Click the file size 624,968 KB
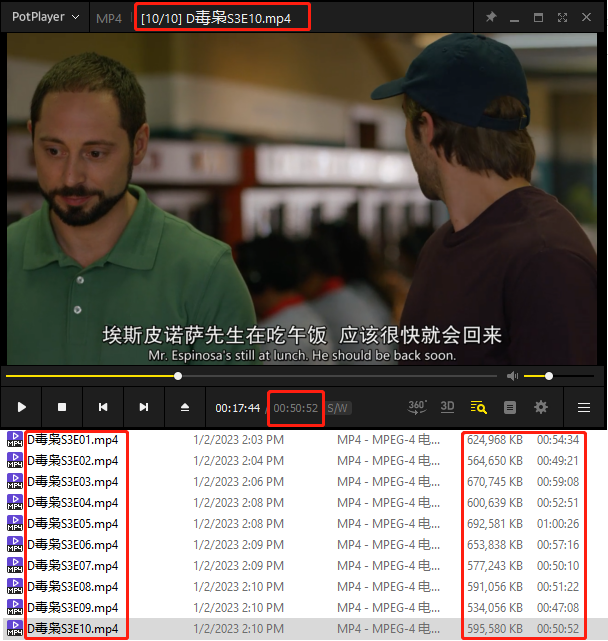 point(495,440)
